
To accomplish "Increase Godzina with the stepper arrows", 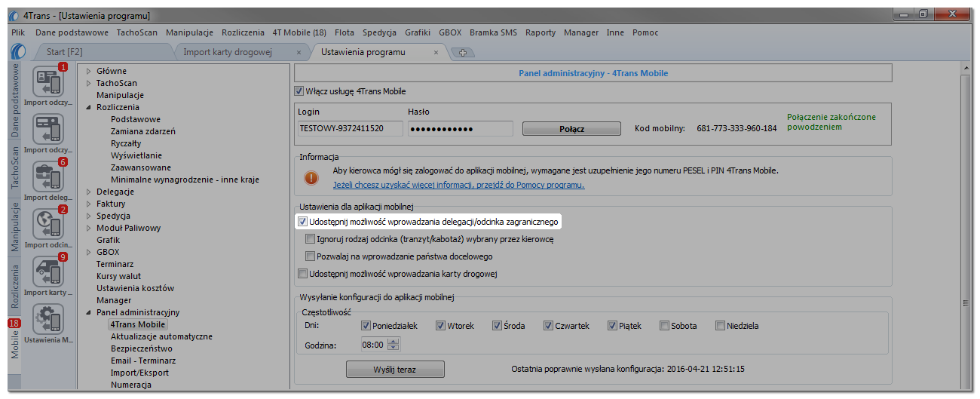I will pos(393,342).
